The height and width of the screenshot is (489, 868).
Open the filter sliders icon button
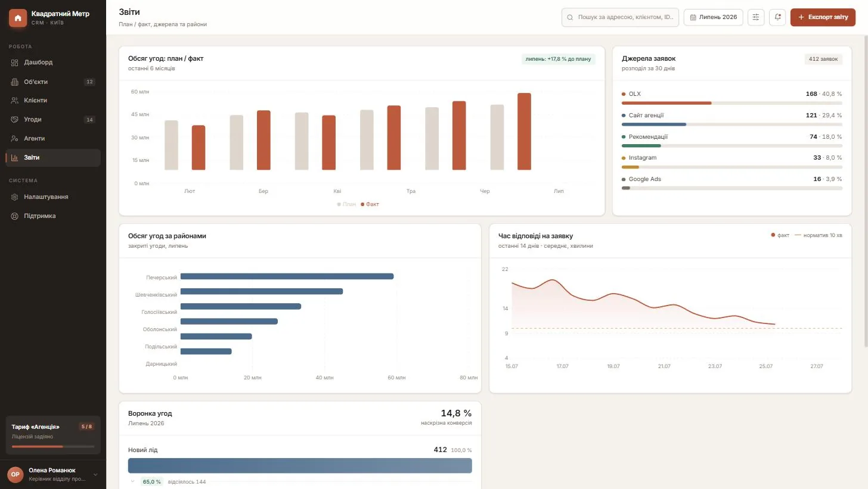[x=756, y=17]
